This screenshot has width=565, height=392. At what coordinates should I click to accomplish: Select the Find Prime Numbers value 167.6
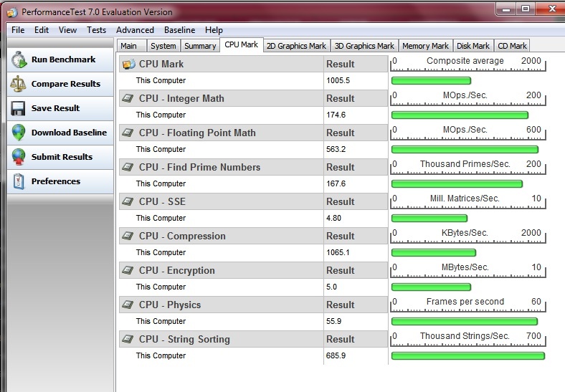(x=336, y=183)
